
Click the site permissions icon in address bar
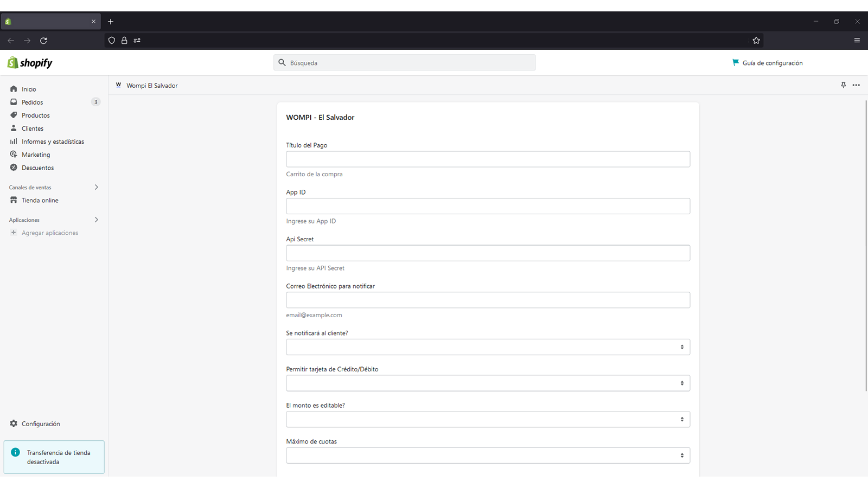[x=137, y=40]
